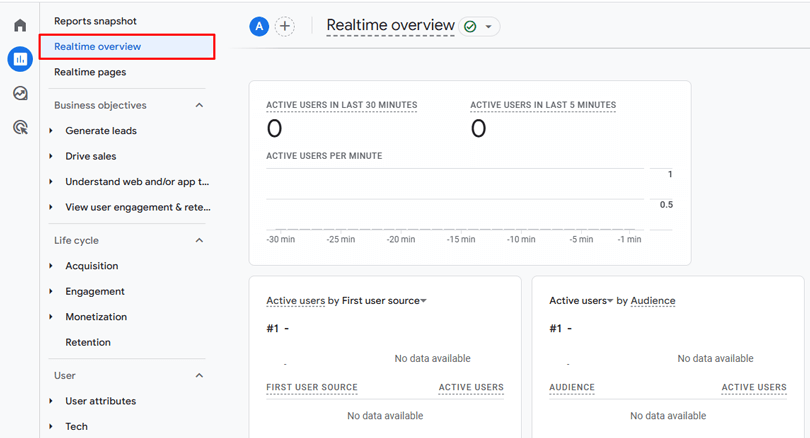Screen dimensions: 810x438
Task: Open Realtime pages report
Action: (90, 72)
